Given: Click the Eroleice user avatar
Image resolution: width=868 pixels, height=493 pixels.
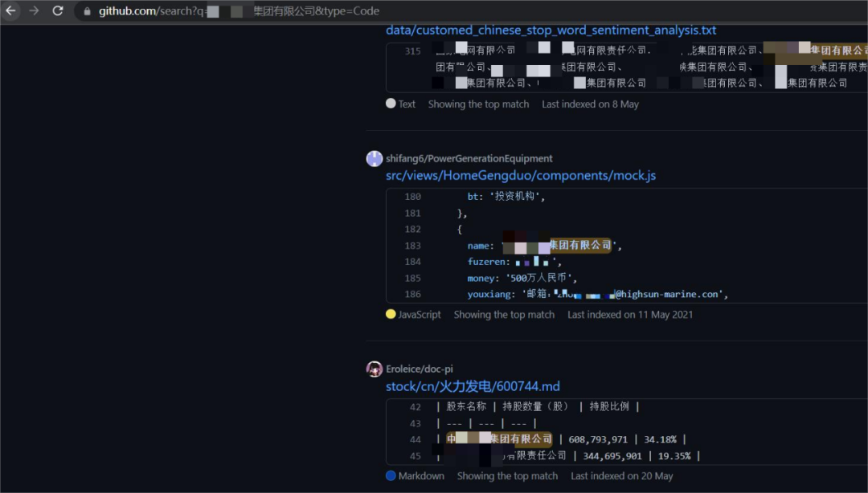Looking at the screenshot, I should 375,369.
